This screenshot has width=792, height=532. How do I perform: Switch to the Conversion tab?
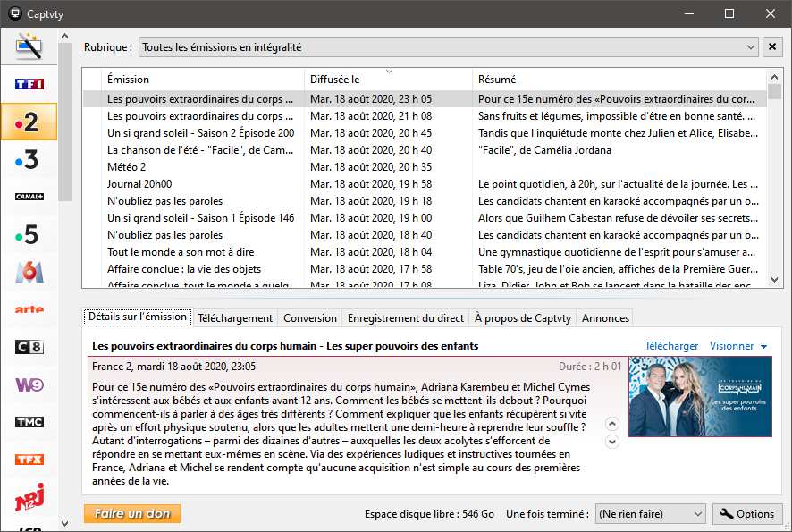pyautogui.click(x=309, y=318)
